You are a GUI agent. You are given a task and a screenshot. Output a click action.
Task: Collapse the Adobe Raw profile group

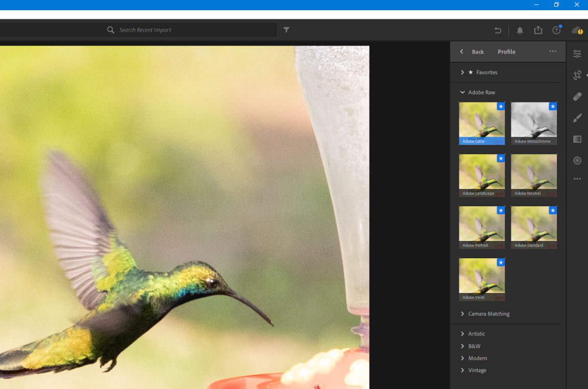[x=481, y=92]
